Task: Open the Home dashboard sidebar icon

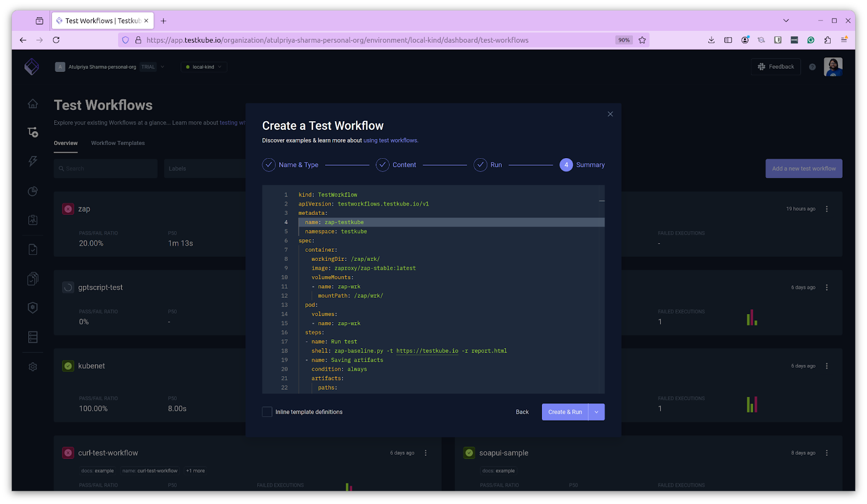Action: 33,103
